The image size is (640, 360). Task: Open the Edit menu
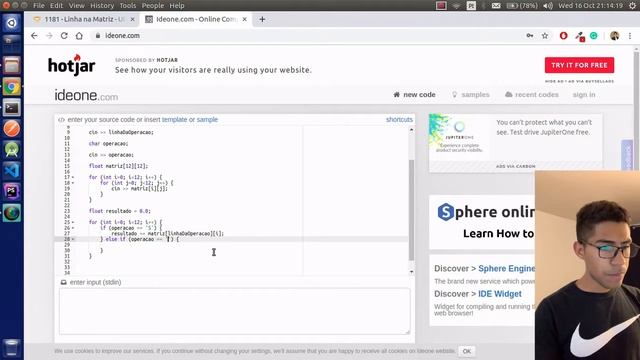pyautogui.click(x=56, y=6)
